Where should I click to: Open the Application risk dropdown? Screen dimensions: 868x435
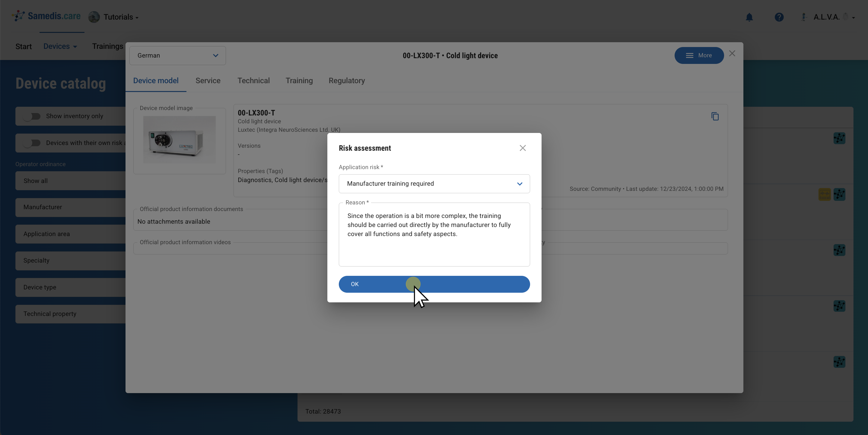point(434,184)
